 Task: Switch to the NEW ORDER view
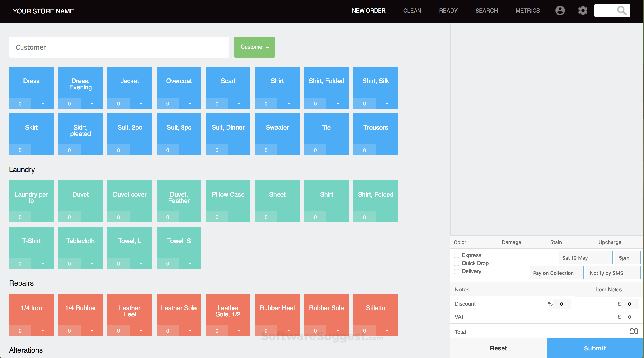(369, 11)
